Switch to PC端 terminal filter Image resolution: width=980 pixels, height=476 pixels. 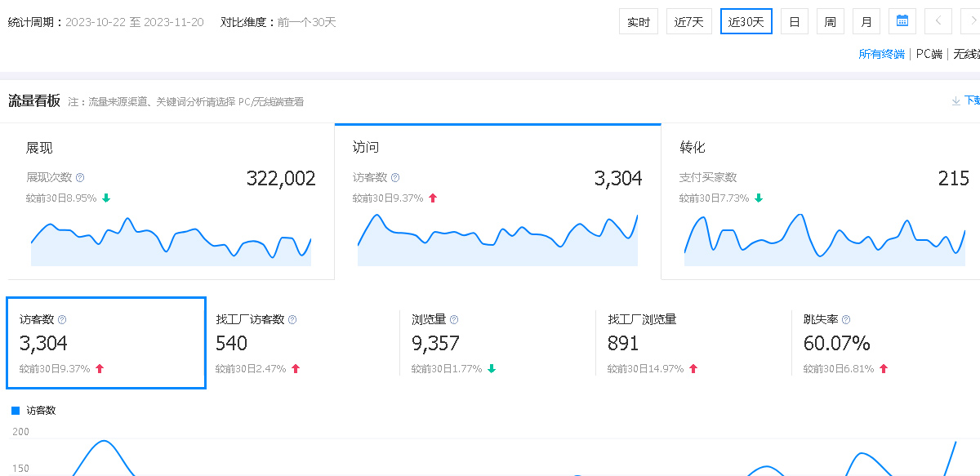coord(929,55)
